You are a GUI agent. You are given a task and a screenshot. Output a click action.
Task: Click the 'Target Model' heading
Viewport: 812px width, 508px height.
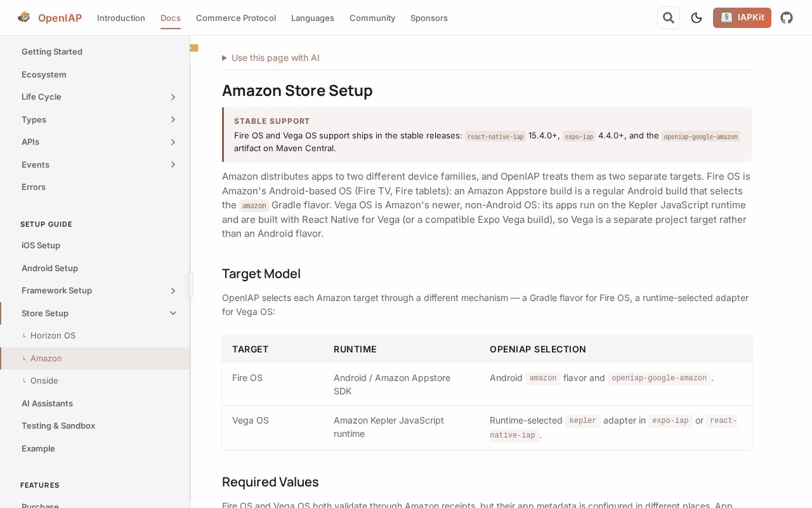pos(261,274)
